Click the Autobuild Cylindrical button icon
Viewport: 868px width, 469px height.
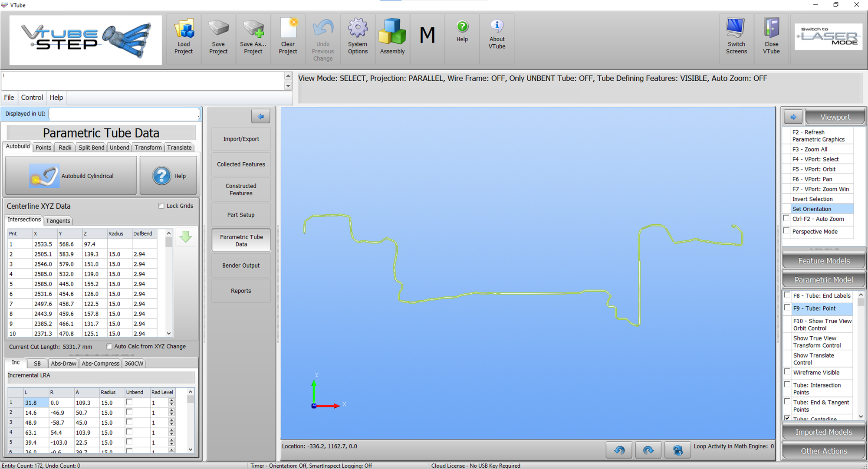click(x=44, y=176)
